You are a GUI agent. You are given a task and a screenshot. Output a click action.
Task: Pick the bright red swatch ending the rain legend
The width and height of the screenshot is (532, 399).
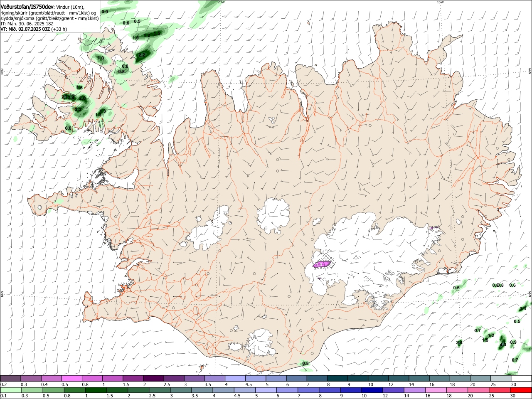[521, 390]
